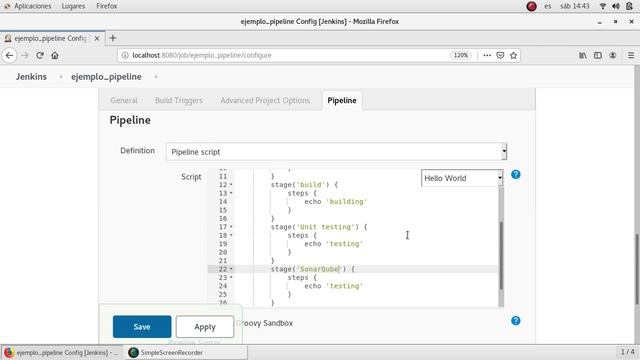
Task: Click the page vertical scrollbar
Action: point(637,269)
